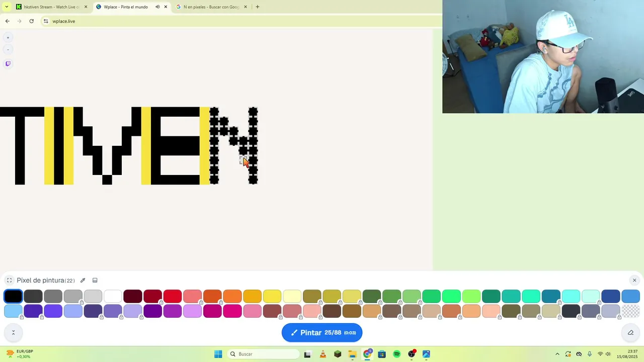Mute the Wplace tab audio icon
The height and width of the screenshot is (362, 644).
coord(157,7)
